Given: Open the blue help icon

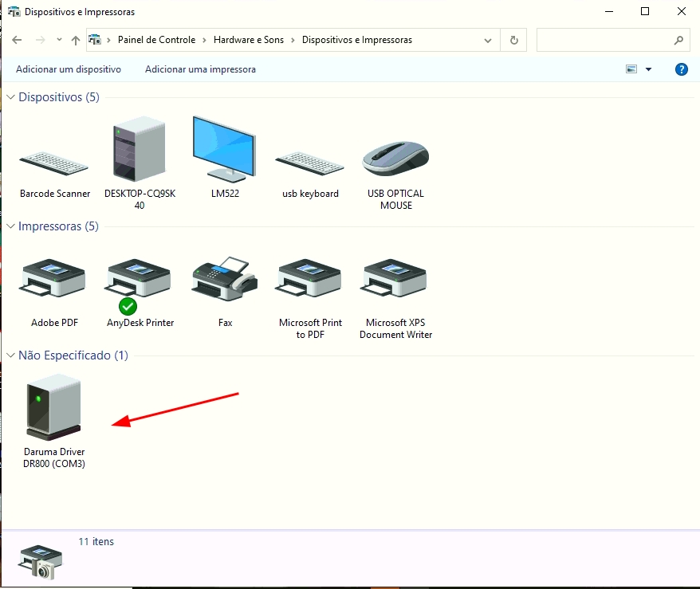Looking at the screenshot, I should (x=681, y=69).
